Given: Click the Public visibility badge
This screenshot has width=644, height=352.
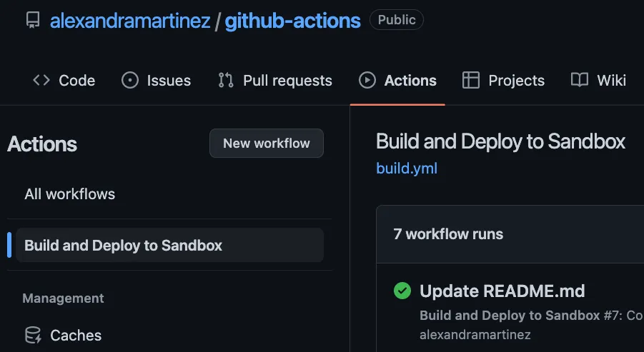Looking at the screenshot, I should pyautogui.click(x=397, y=20).
